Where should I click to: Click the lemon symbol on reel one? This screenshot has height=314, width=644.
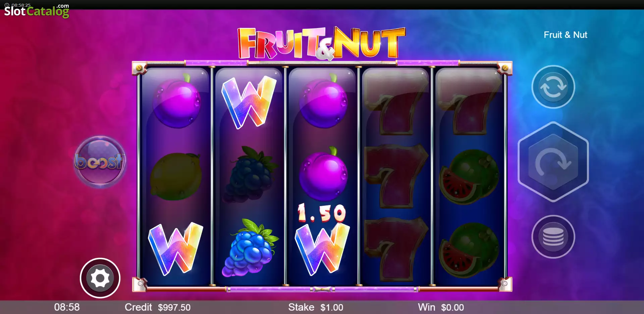click(x=176, y=177)
